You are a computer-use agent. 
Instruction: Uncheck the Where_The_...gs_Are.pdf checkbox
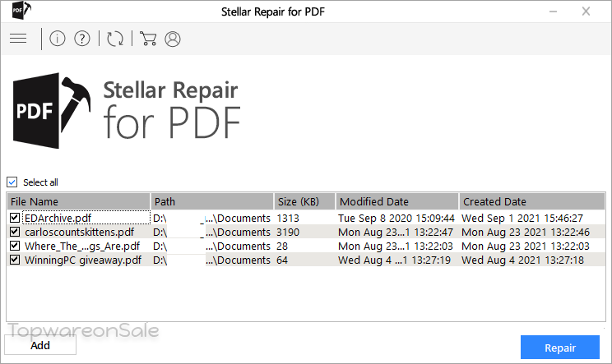15,246
